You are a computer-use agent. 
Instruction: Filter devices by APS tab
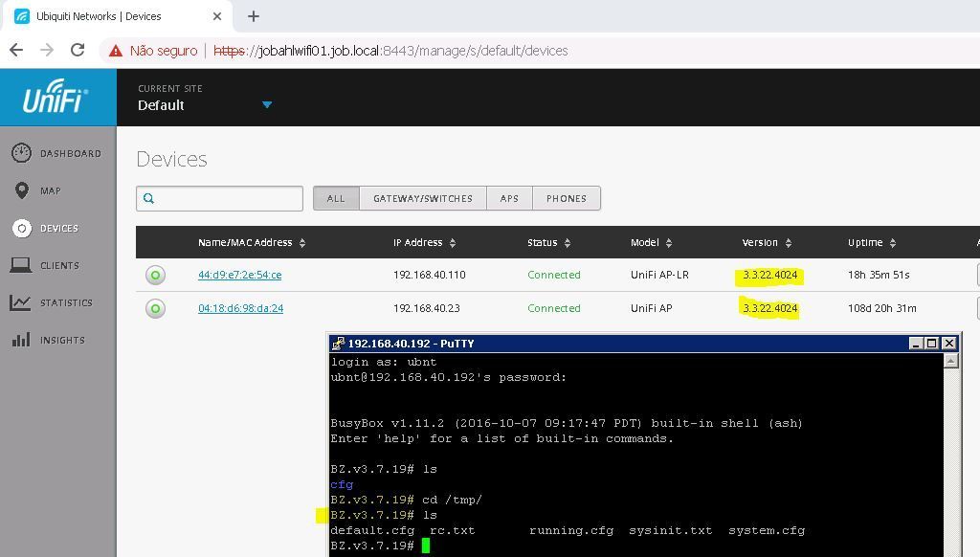click(509, 198)
